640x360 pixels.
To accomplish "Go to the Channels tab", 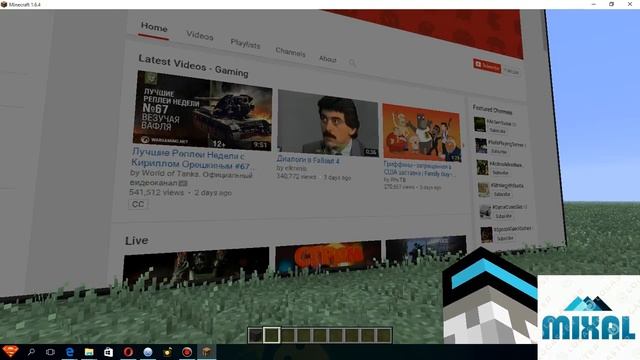I will (290, 52).
